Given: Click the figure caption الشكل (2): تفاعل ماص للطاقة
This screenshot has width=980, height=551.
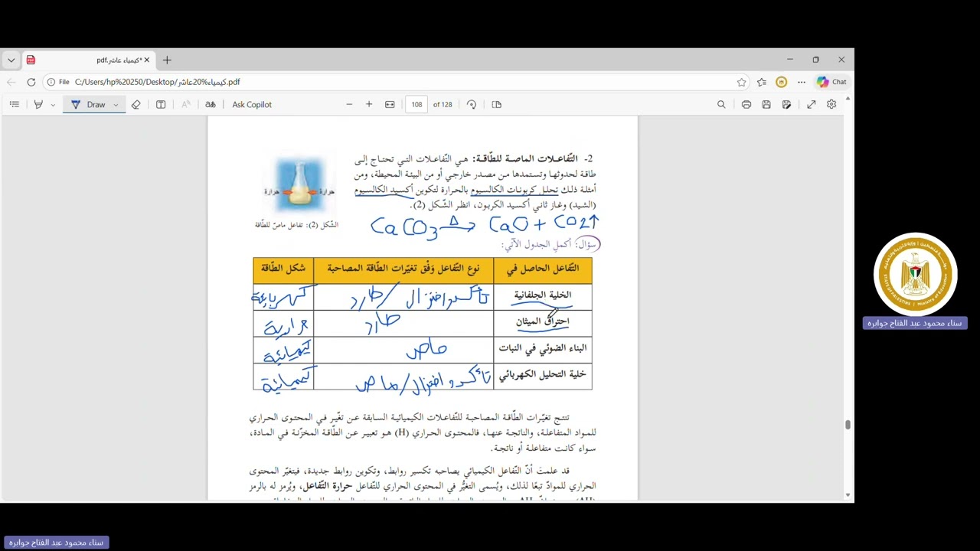Looking at the screenshot, I should tap(296, 225).
